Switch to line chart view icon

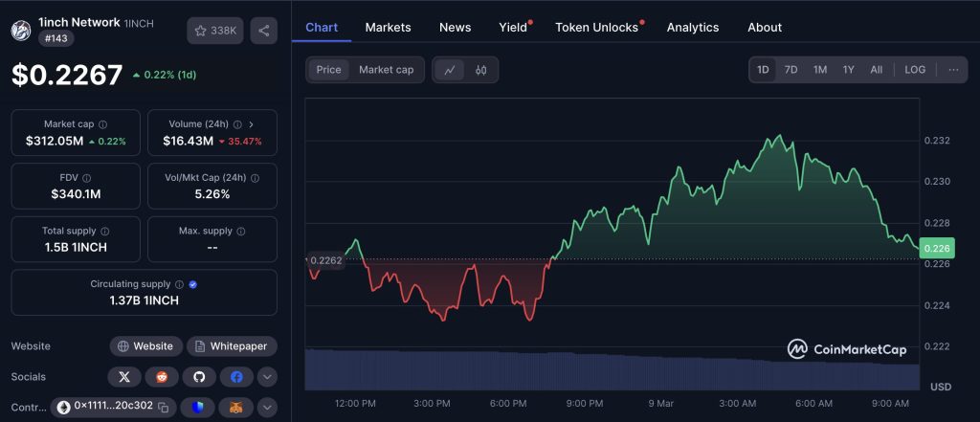pyautogui.click(x=450, y=70)
